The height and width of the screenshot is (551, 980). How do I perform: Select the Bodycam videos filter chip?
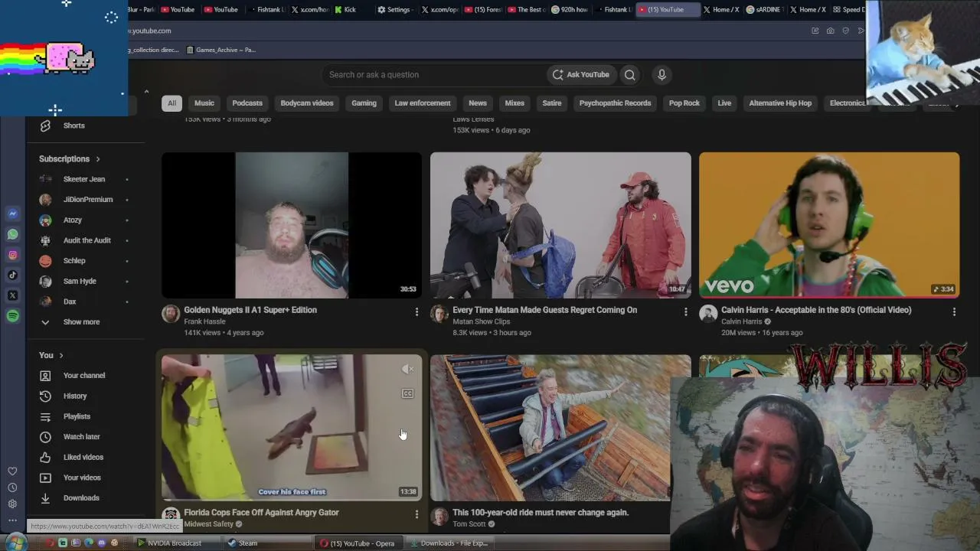[x=307, y=103]
